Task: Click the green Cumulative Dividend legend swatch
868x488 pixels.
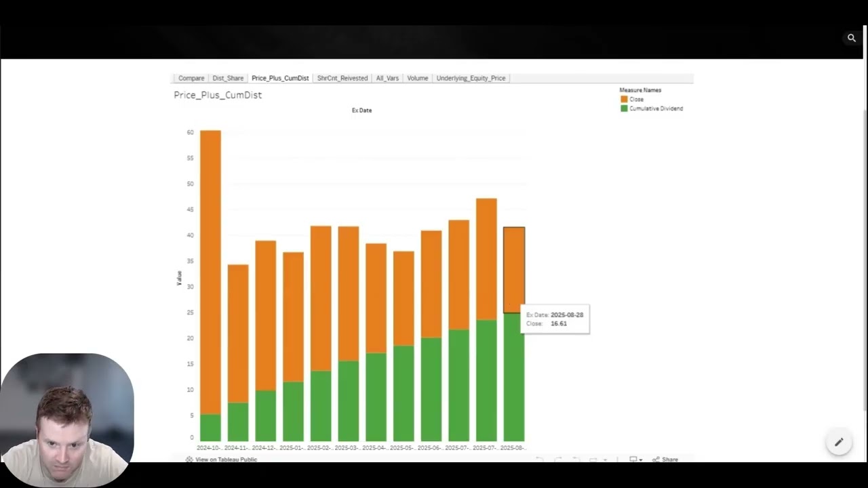Action: point(624,108)
